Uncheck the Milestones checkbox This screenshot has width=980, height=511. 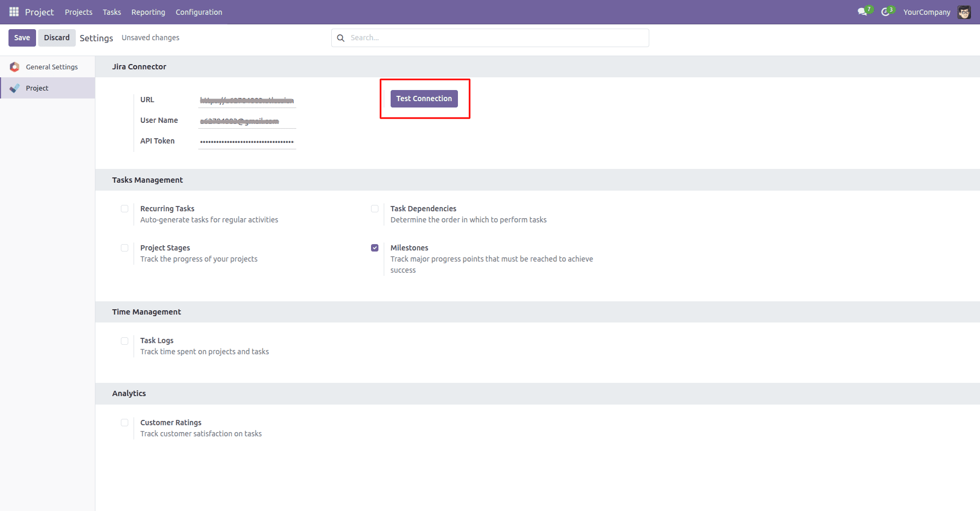coord(375,248)
